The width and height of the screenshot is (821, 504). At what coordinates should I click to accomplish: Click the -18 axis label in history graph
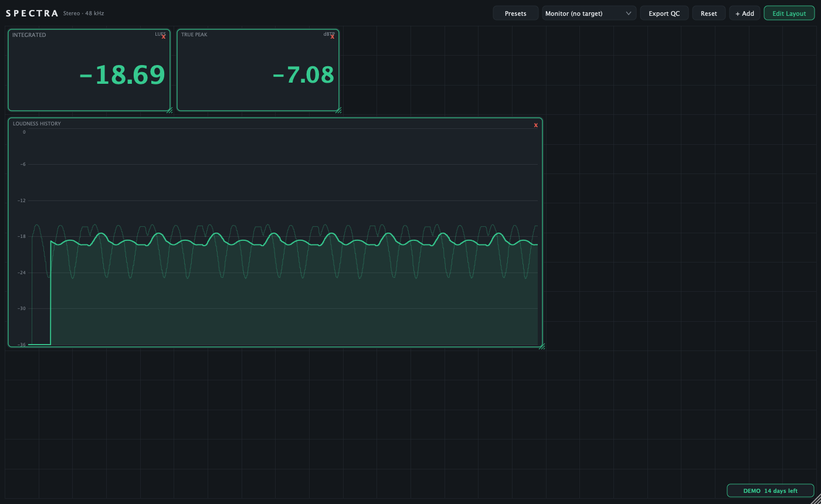coord(22,237)
